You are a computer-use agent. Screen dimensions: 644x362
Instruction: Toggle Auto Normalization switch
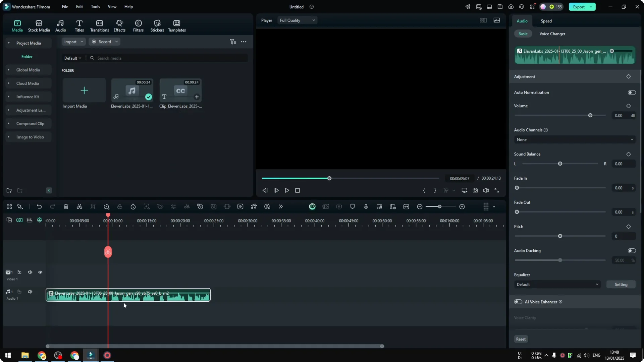(x=632, y=93)
